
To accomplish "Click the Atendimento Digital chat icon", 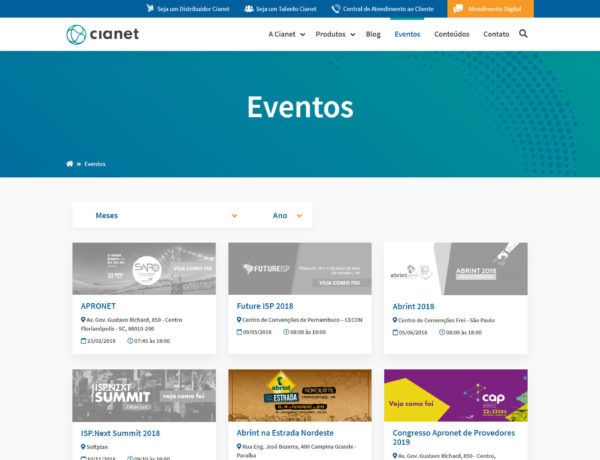I will coord(458,9).
